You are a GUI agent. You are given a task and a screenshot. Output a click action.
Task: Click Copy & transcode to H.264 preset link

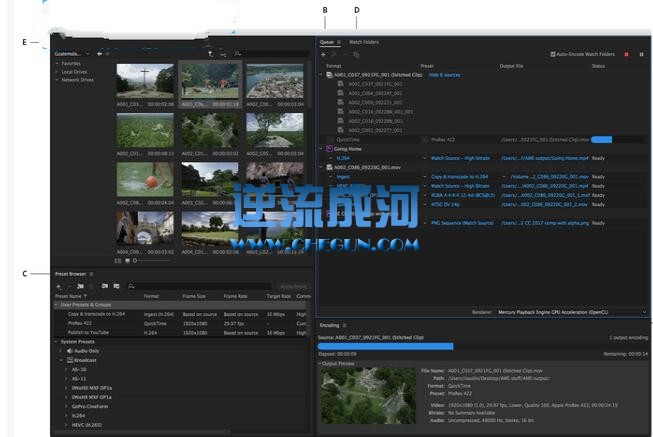pyautogui.click(x=459, y=177)
